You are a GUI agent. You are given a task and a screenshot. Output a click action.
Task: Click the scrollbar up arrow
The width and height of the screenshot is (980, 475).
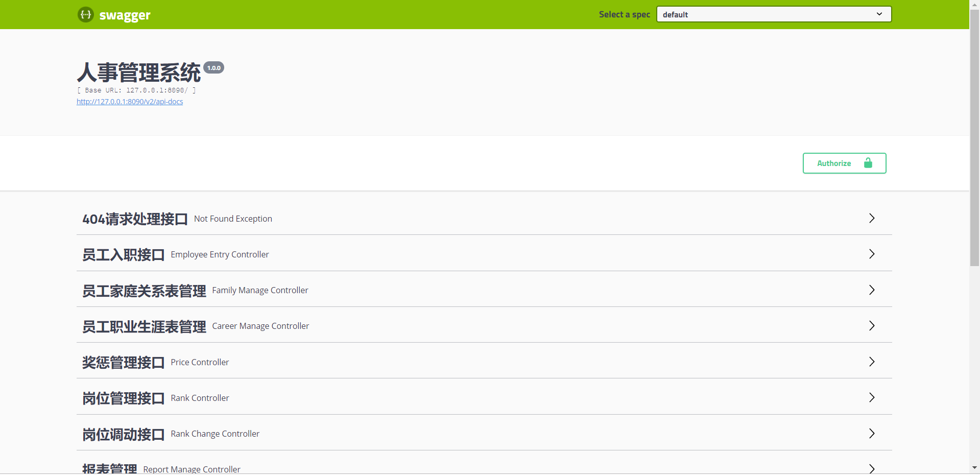[x=974, y=4]
